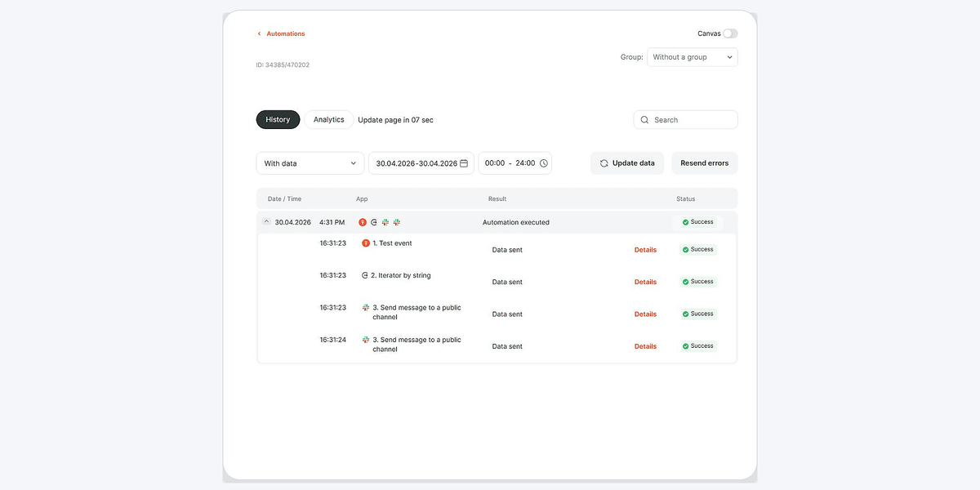Click the Update data button

click(x=627, y=163)
